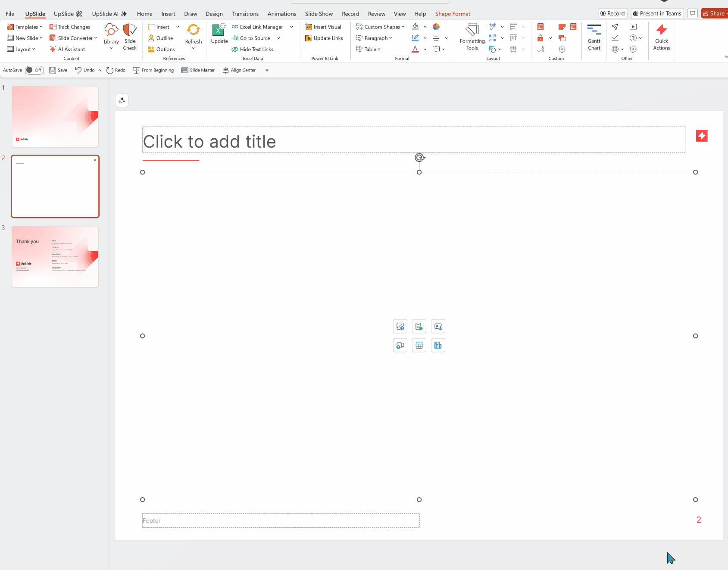This screenshot has height=570, width=728.
Task: Click Present in Teams
Action: tap(657, 13)
